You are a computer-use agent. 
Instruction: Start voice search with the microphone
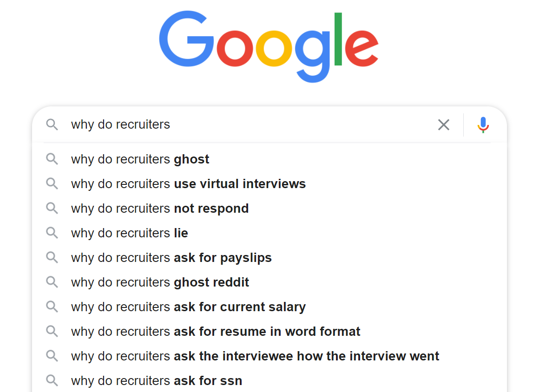pyautogui.click(x=483, y=124)
